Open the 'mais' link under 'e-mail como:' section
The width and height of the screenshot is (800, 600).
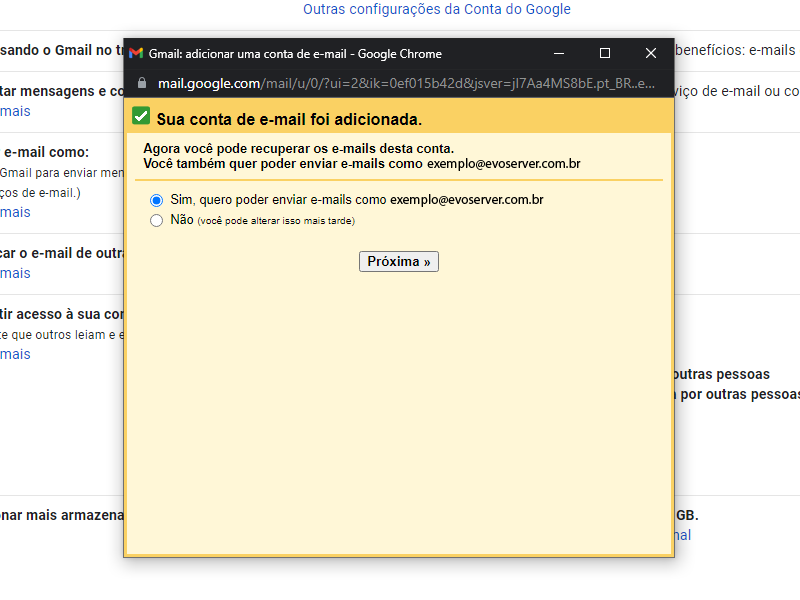tap(15, 212)
